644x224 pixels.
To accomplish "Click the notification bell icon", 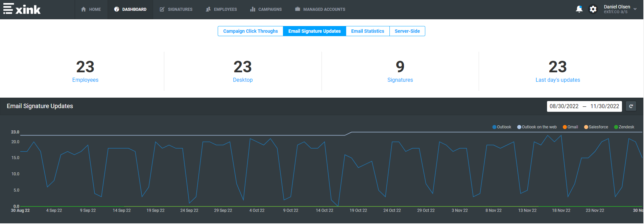I will point(579,9).
